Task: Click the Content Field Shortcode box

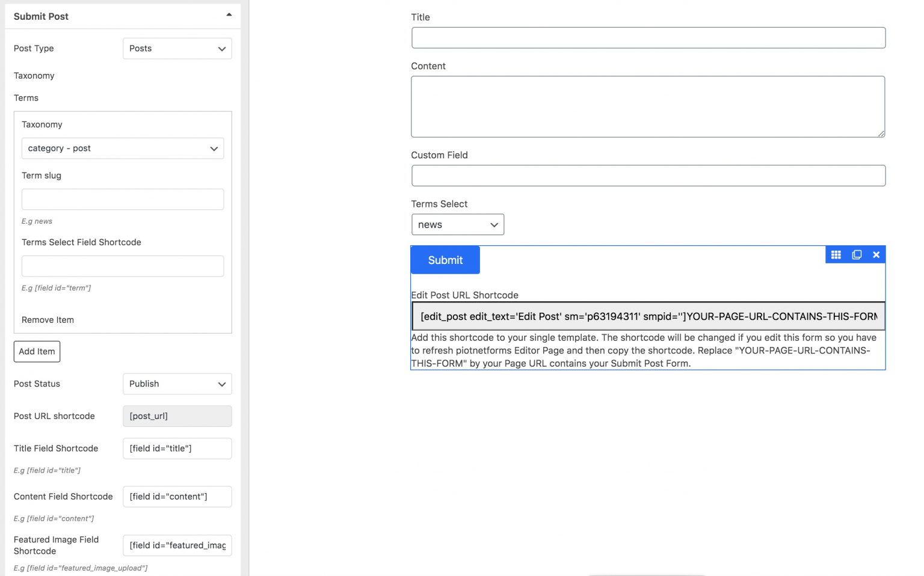Action: (177, 496)
